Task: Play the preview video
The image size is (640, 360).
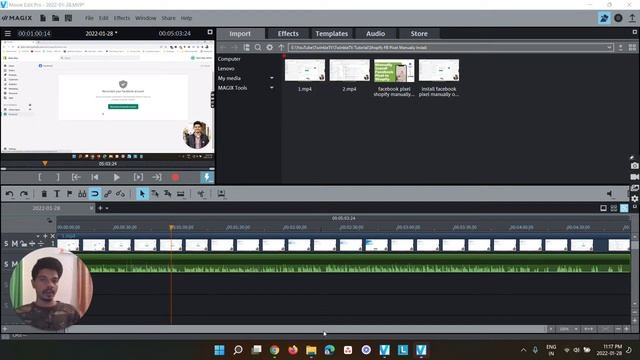Action: coord(116,177)
